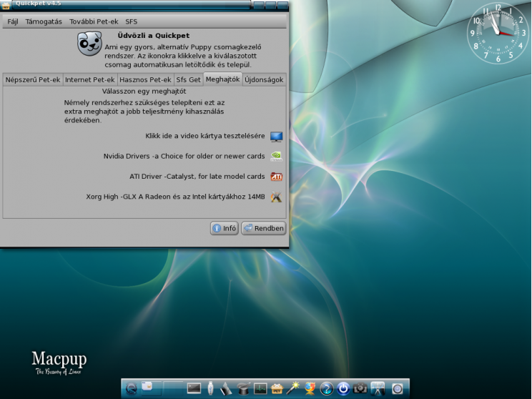Click the 'Klikk ide a video kártya tesztelésére' text
Image resolution: width=532 pixels, height=399 pixels.
(x=205, y=136)
